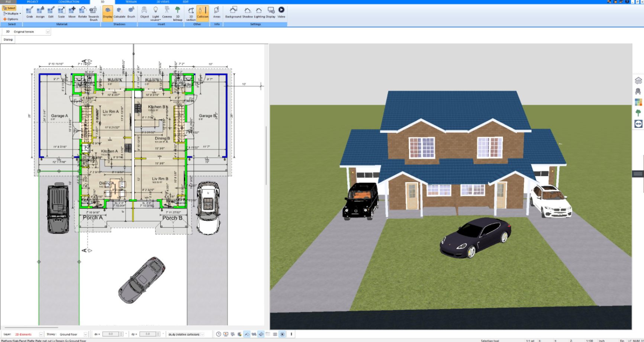Screen dimensions: 644x342
Task: Open Lighting settings
Action: pyautogui.click(x=259, y=12)
